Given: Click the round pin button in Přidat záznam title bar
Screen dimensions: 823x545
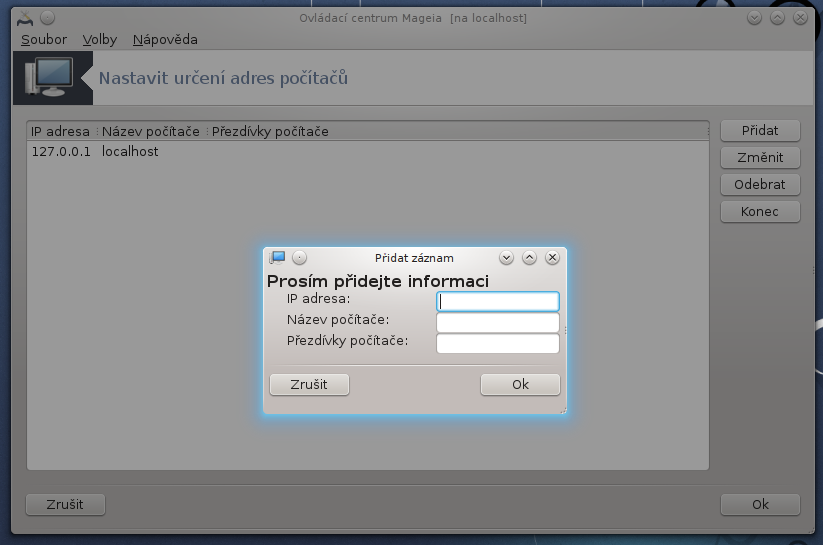Looking at the screenshot, I should [299, 257].
